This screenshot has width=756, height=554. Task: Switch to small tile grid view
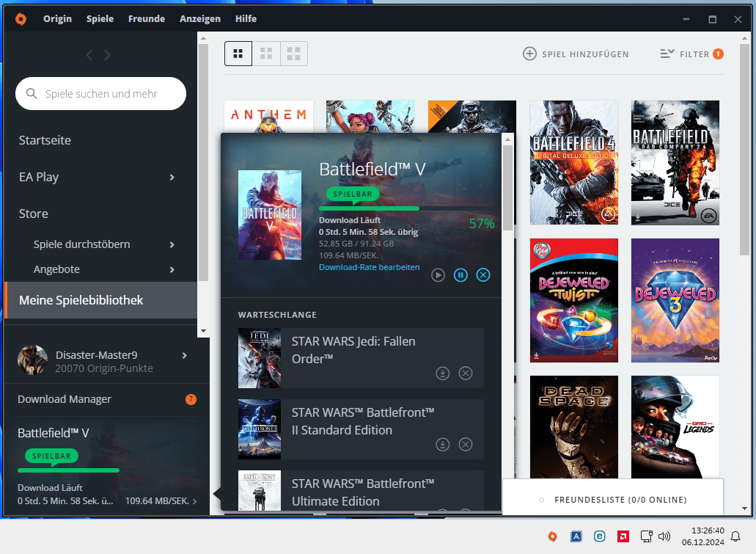point(238,54)
